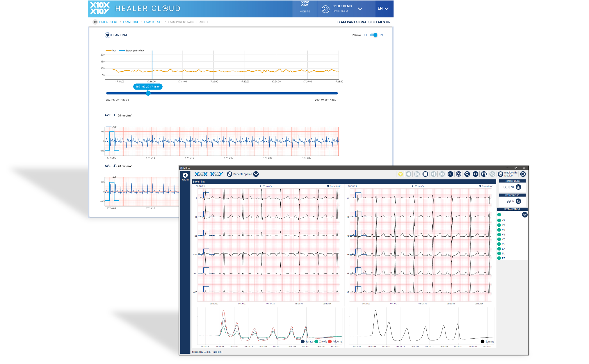Open the X10X WEBSITE link in header
The height and width of the screenshot is (364, 589).
305,7
